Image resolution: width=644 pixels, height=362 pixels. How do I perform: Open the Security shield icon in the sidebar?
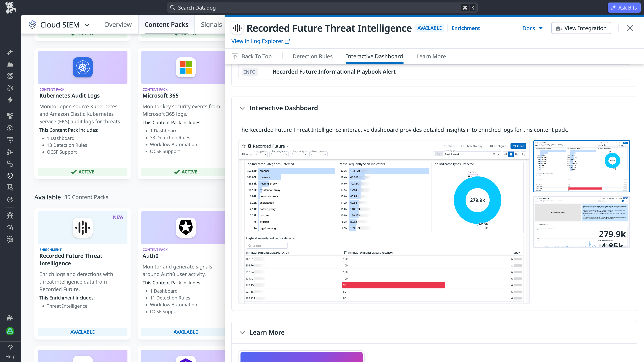(10, 175)
